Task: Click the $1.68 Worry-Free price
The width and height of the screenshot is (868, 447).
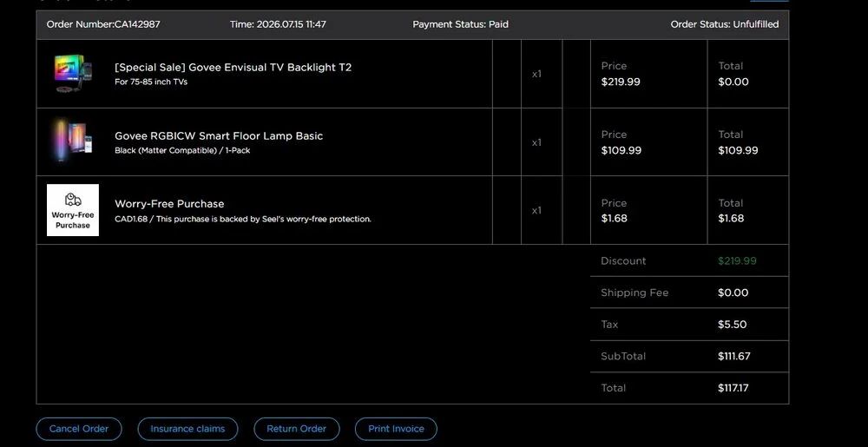Action: pos(615,219)
